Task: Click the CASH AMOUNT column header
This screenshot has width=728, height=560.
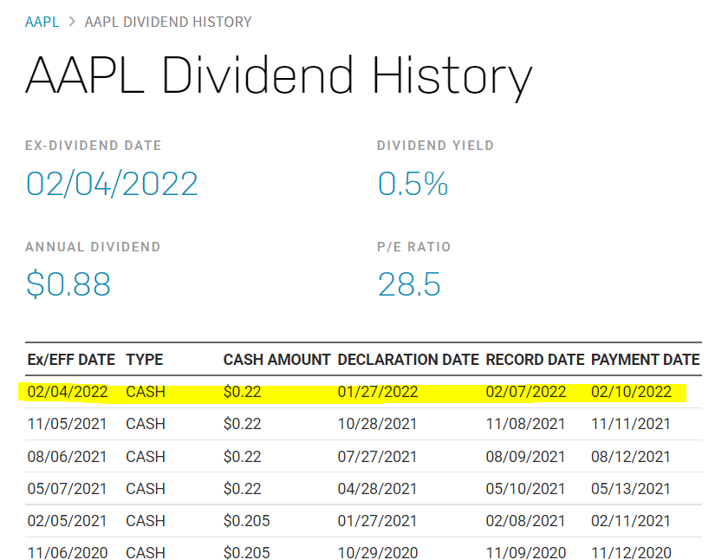Action: 276,360
